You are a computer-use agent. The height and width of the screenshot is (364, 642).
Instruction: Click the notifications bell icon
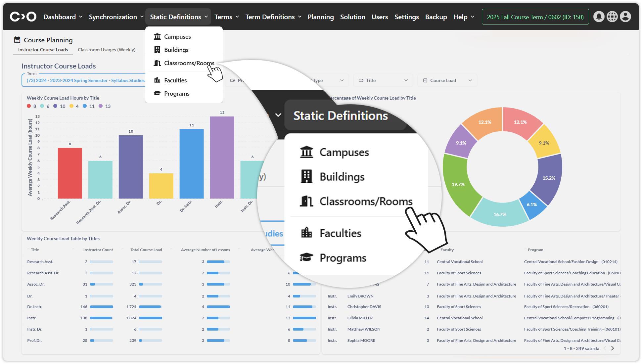coord(599,17)
